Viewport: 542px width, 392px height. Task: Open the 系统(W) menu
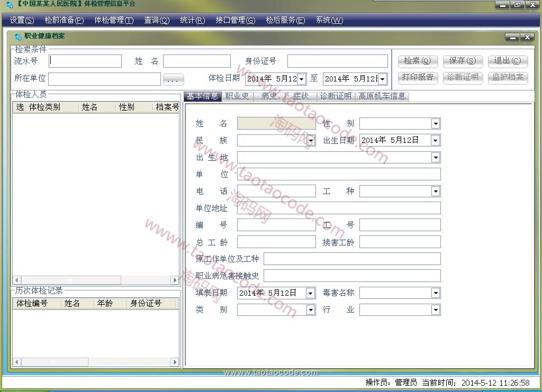point(329,20)
